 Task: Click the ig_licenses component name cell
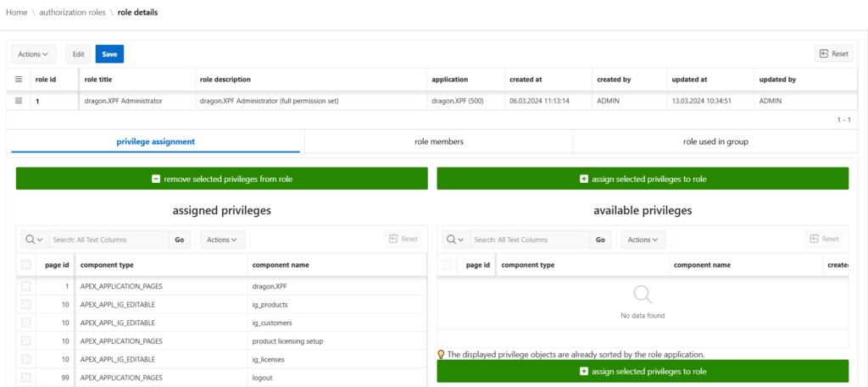point(337,359)
